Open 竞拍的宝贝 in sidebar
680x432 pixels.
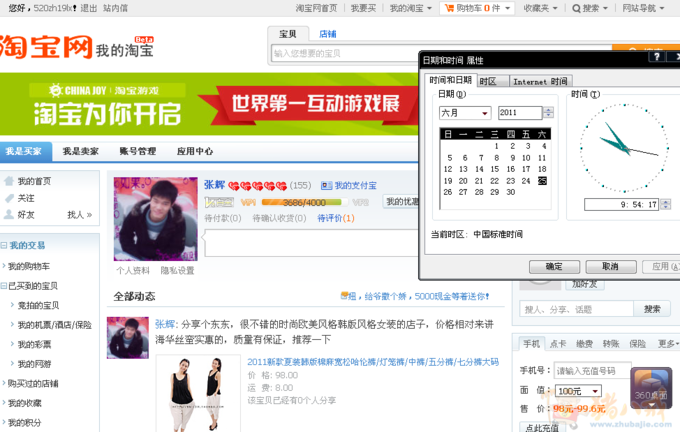coord(38,306)
